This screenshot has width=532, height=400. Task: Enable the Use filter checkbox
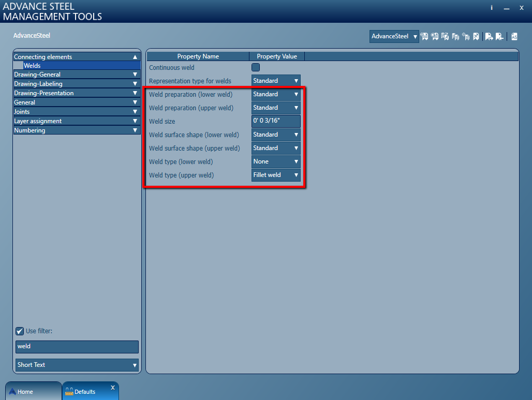19,331
